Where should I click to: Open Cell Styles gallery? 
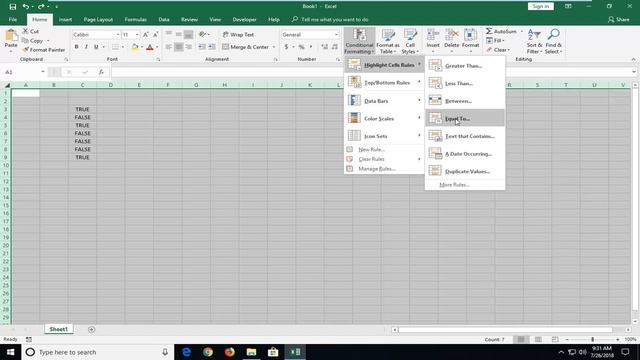410,41
